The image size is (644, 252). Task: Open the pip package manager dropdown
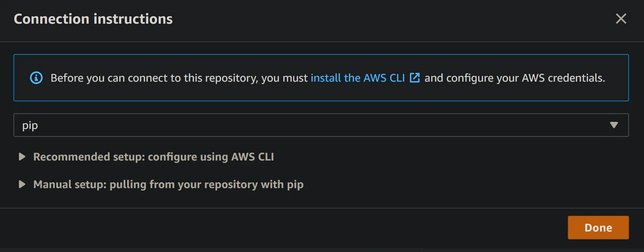point(316,125)
